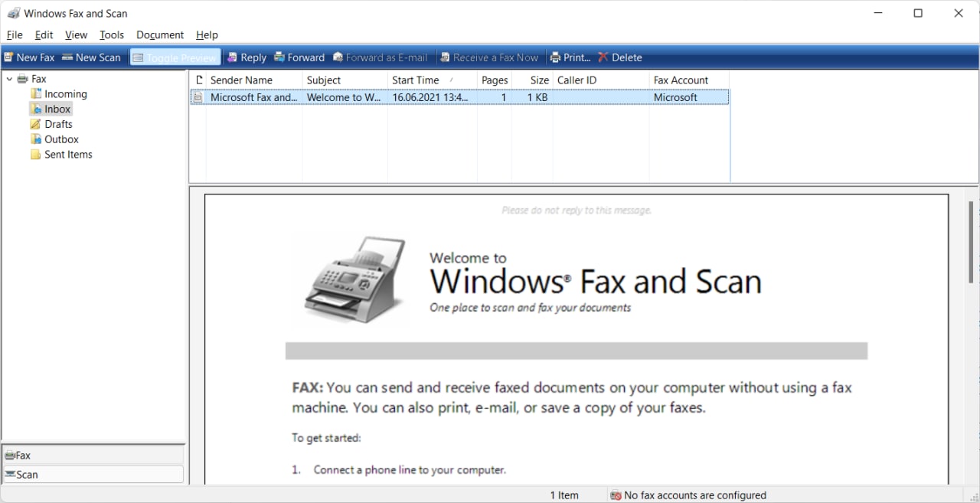The height and width of the screenshot is (503, 980).
Task: Click the 'Microsoft' fax account cell
Action: 675,97
